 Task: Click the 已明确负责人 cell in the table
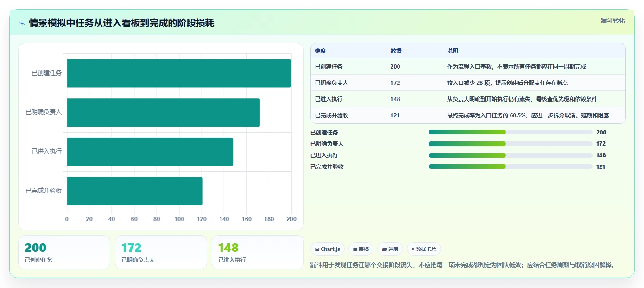tap(332, 83)
